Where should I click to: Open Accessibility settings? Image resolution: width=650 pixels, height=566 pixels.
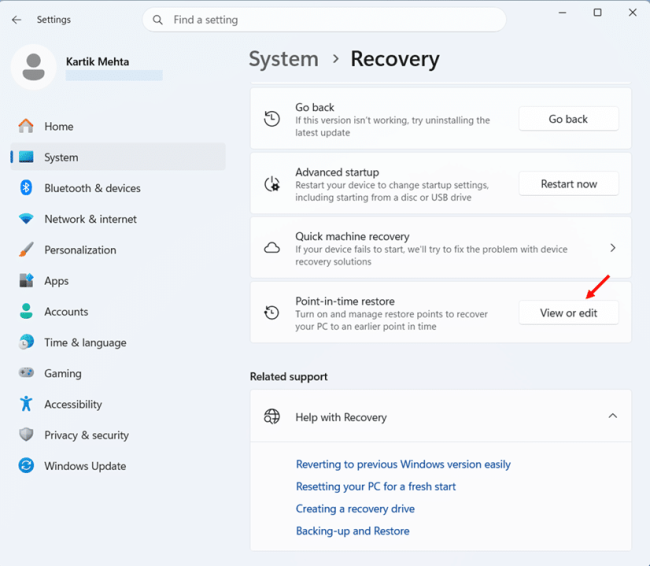[x=118, y=404]
